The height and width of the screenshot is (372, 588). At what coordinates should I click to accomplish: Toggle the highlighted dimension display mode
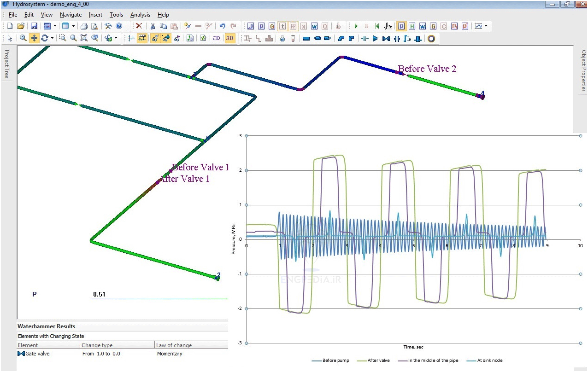pyautogui.click(x=141, y=38)
